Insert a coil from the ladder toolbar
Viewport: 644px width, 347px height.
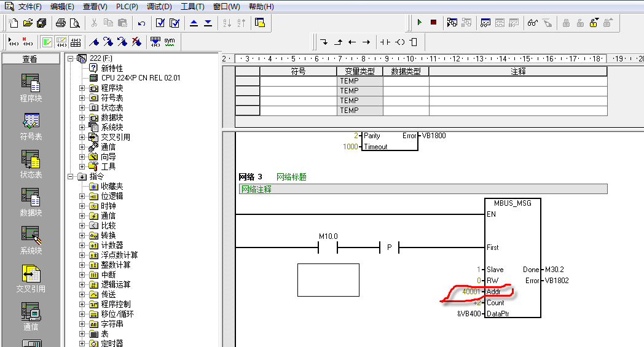point(400,42)
